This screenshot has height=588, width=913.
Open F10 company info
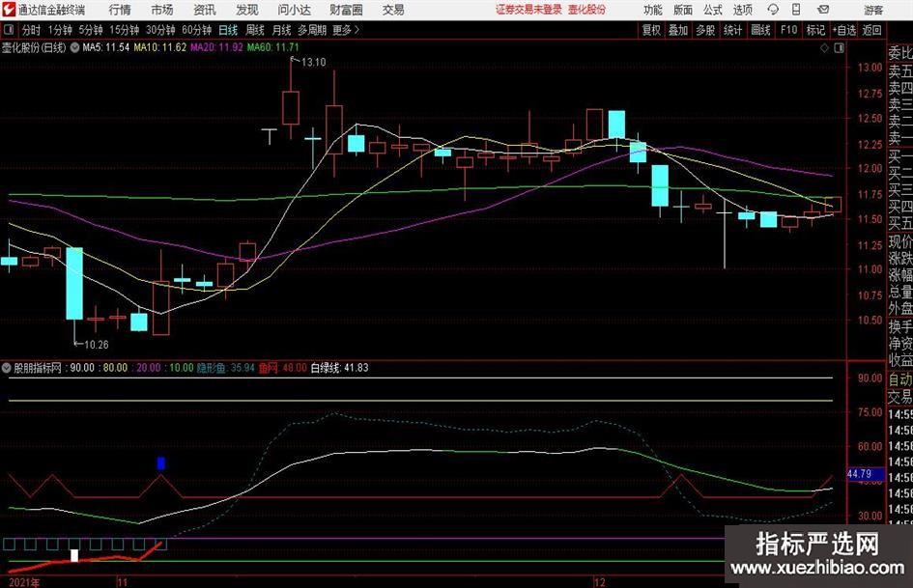click(788, 30)
